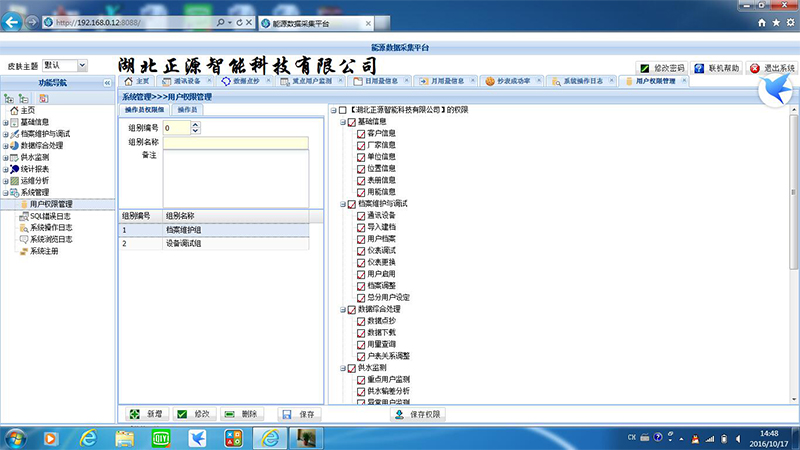The image size is (800, 450).
Task: Expand 运维分析 in the navigation tree
Action: (6, 181)
